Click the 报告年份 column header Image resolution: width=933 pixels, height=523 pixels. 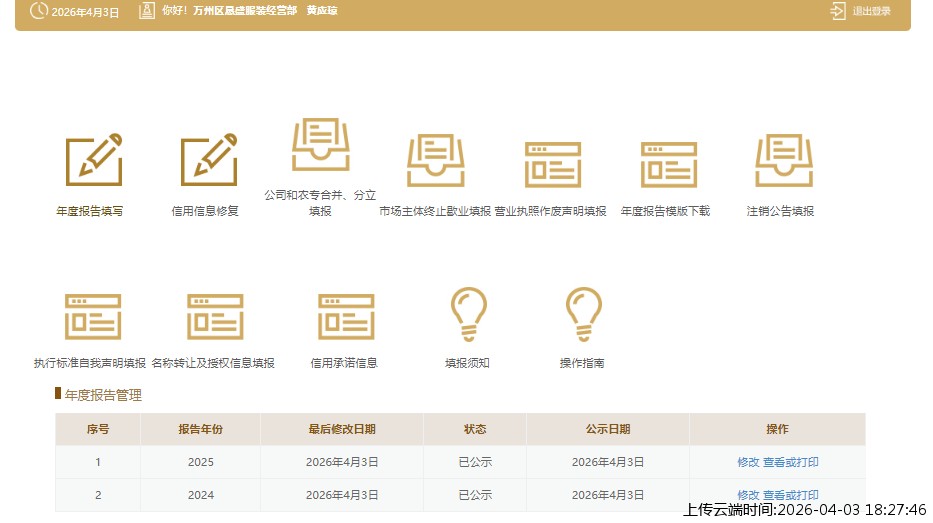coord(200,429)
